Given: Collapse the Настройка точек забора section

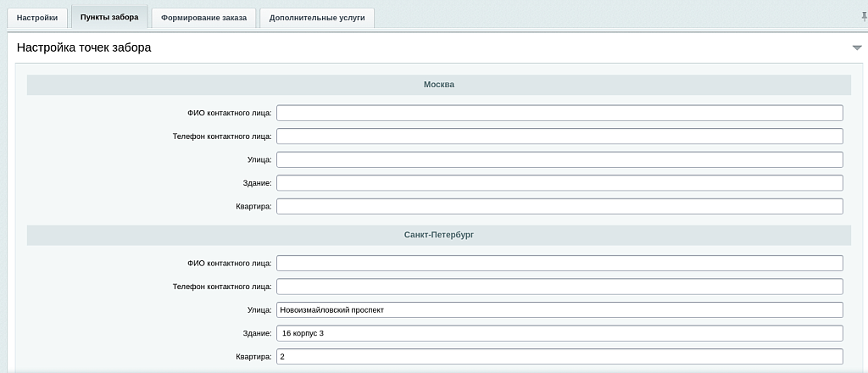Looking at the screenshot, I should pos(857,48).
